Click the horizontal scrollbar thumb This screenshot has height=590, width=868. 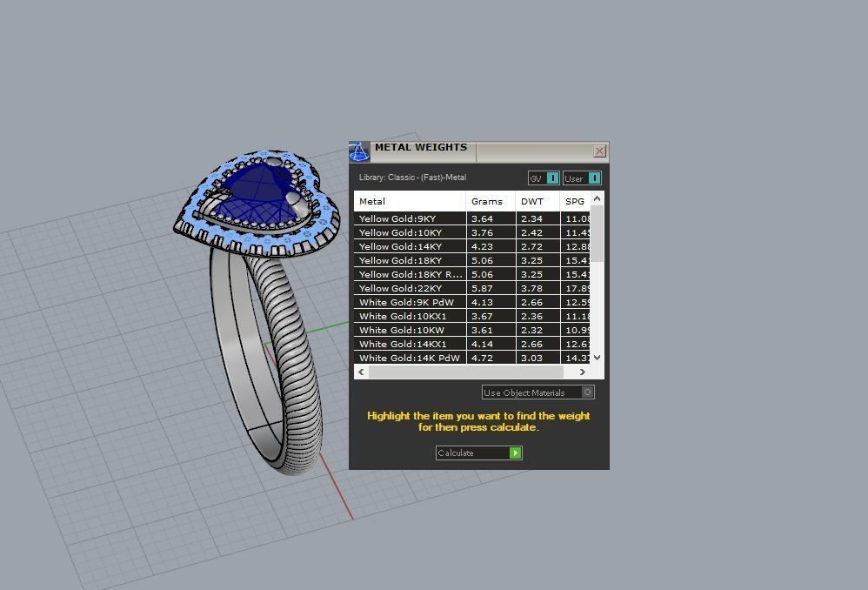pos(466,372)
